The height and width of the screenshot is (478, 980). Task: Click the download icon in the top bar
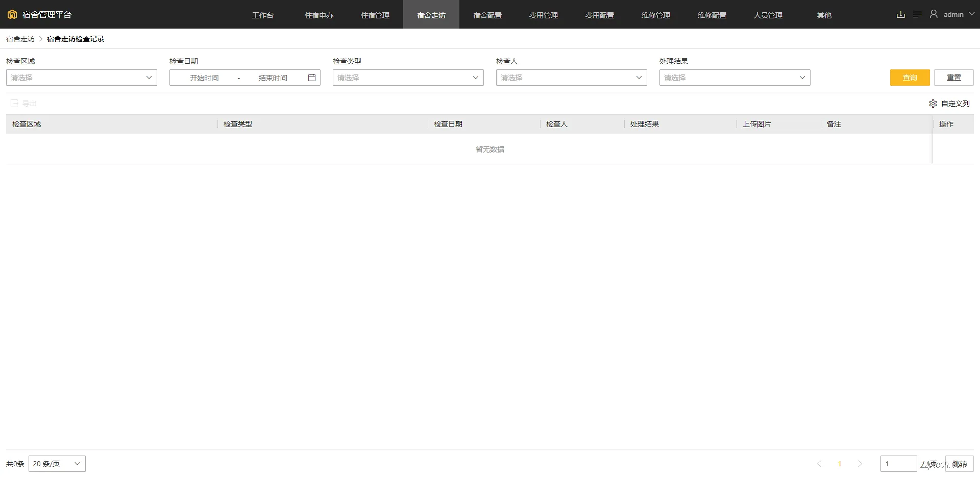[x=901, y=14]
